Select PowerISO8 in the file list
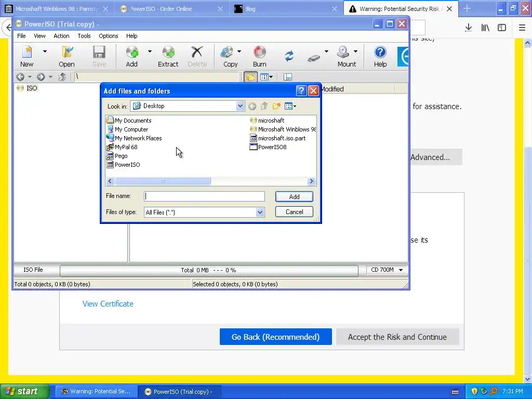532x399 pixels. (268, 147)
